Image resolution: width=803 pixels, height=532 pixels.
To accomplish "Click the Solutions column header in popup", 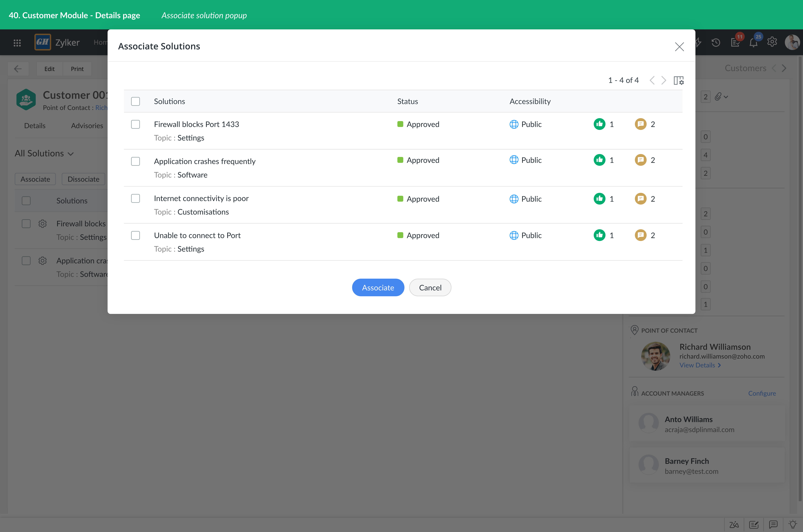I will [169, 101].
